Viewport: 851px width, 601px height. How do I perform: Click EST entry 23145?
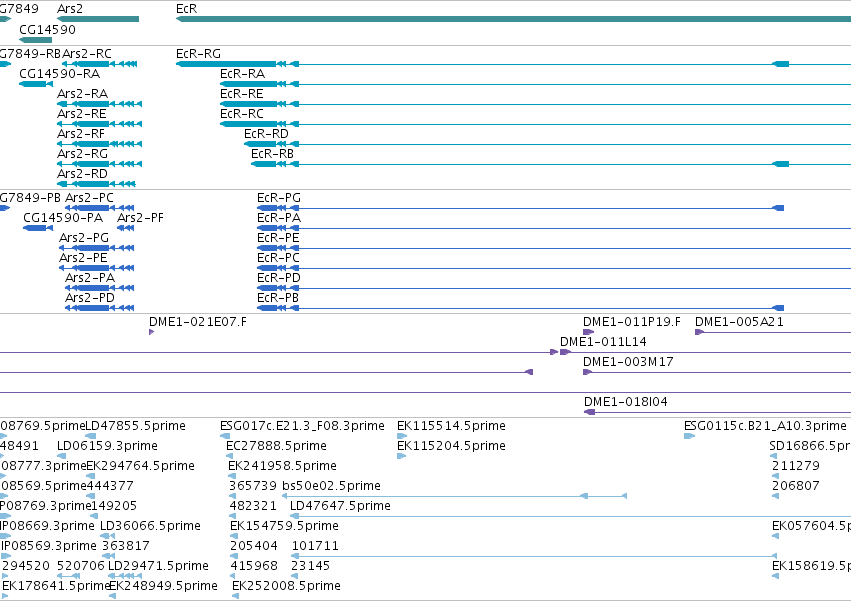pos(310,566)
